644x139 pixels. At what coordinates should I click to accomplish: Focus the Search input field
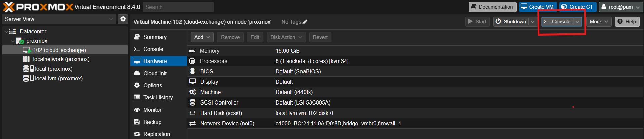coord(178,7)
